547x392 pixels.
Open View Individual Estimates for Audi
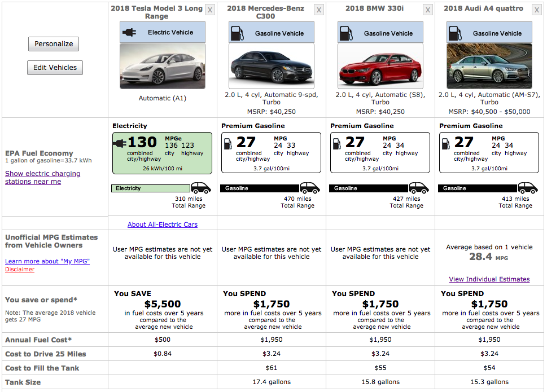[489, 279]
